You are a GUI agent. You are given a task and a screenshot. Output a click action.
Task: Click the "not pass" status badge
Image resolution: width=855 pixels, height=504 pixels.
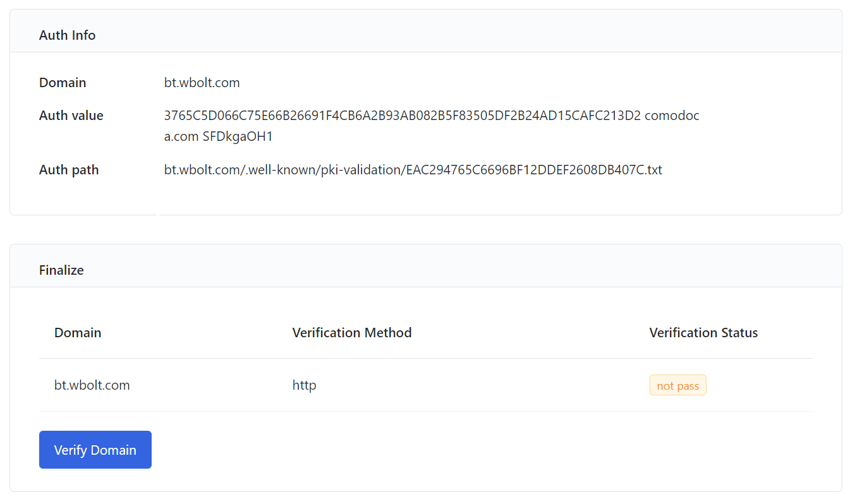pyautogui.click(x=677, y=385)
